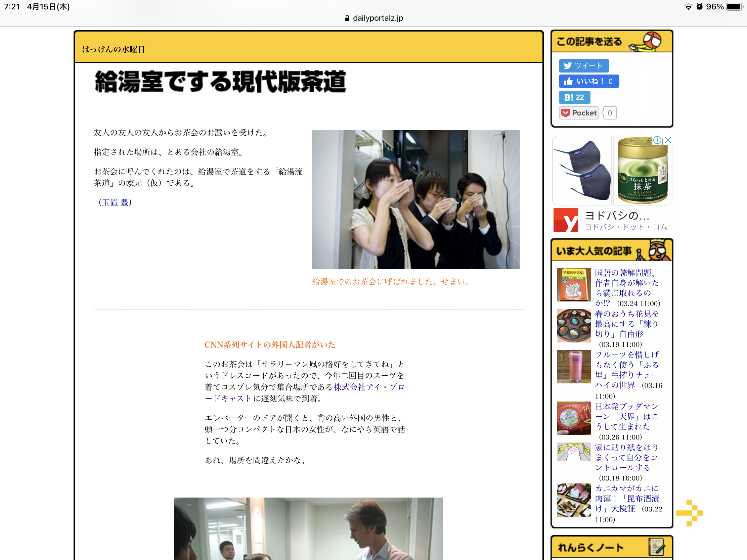Image resolution: width=747 pixels, height=560 pixels.
Task: Click the status bar time 7:21
Action: coord(12,7)
